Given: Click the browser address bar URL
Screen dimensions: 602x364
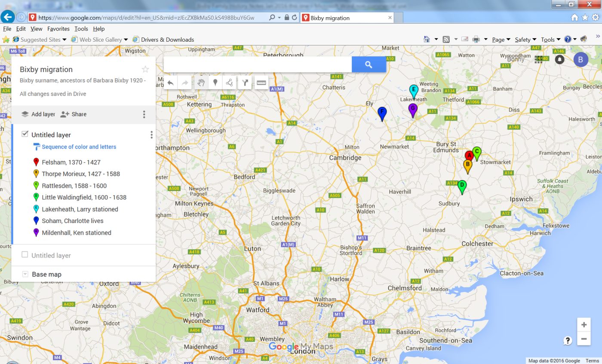Looking at the screenshot, I should point(146,18).
